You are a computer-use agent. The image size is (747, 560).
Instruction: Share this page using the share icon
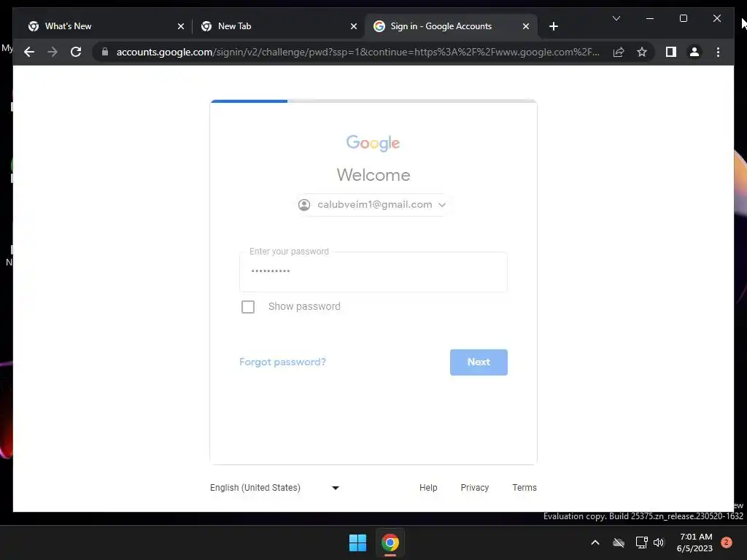pyautogui.click(x=619, y=52)
